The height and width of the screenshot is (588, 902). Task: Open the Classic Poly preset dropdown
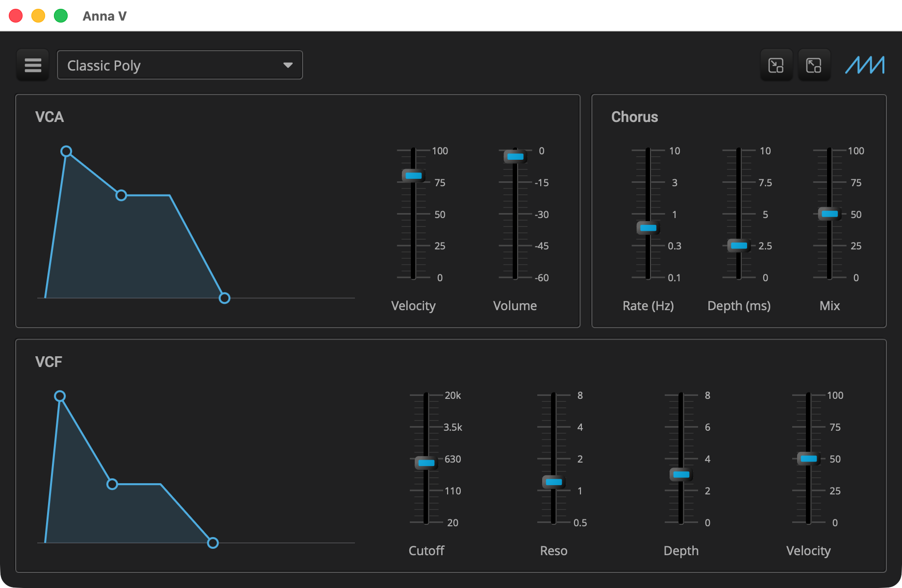click(x=180, y=65)
